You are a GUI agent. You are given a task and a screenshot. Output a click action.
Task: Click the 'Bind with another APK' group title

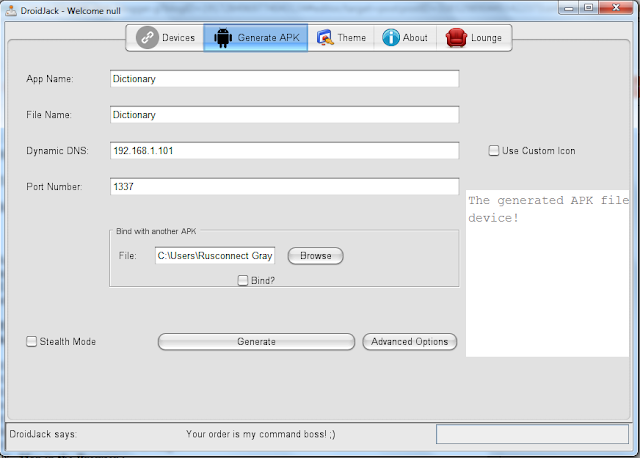156,231
